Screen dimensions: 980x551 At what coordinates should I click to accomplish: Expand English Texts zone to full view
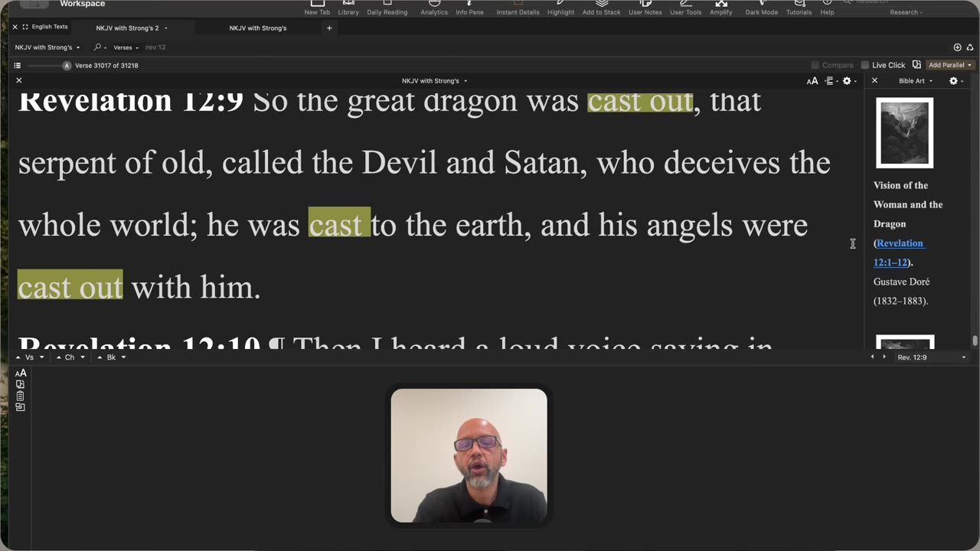click(25, 27)
